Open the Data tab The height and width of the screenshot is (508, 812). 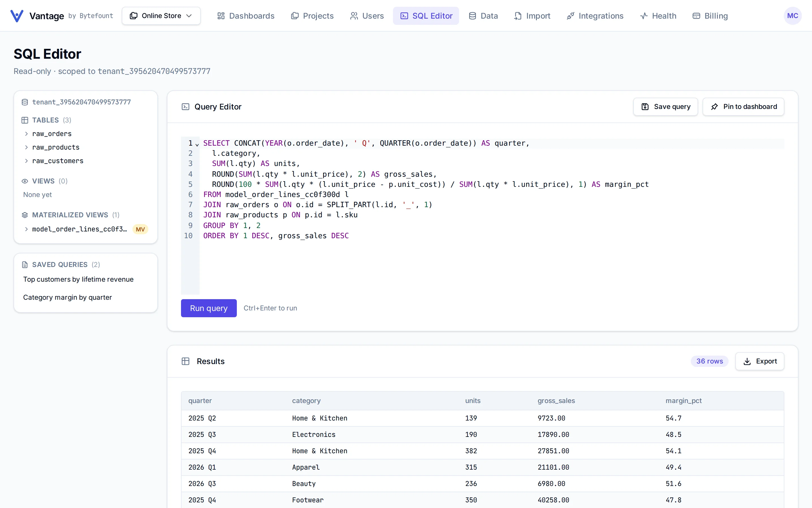point(483,16)
